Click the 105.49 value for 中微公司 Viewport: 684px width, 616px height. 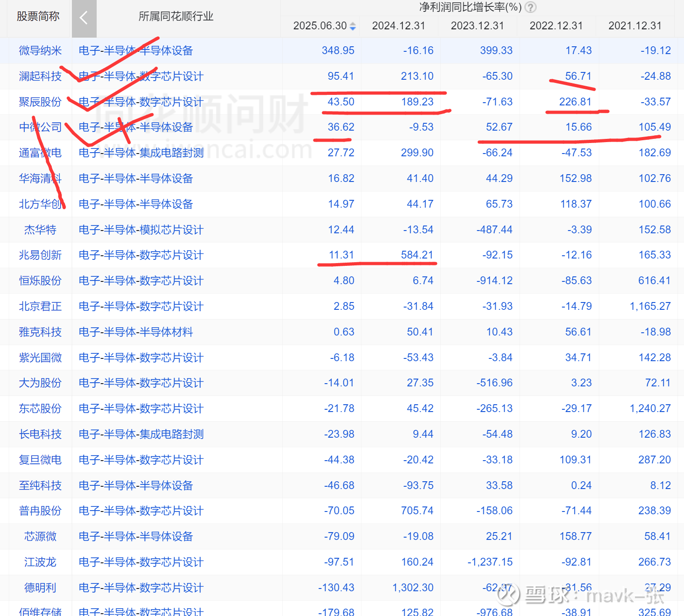pyautogui.click(x=655, y=127)
